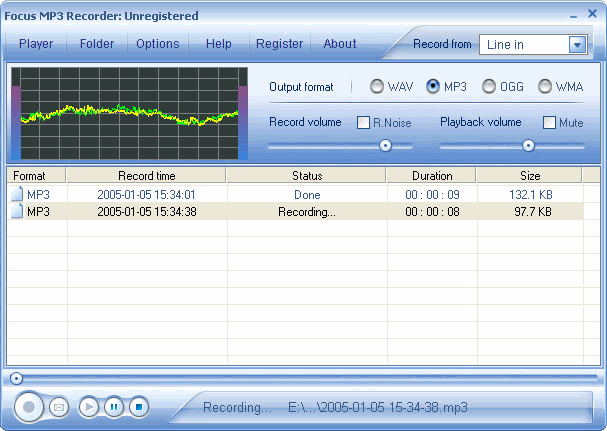Close the Focus MP3 Recorder window
The height and width of the screenshot is (431, 607).
(592, 14)
